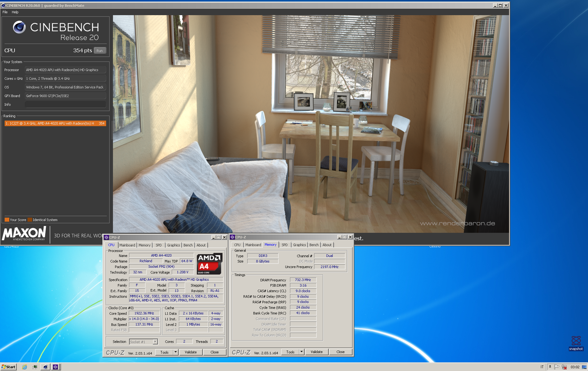The width and height of the screenshot is (588, 371).
Task: Click the Close button in left CPU-Z
Action: point(214,352)
